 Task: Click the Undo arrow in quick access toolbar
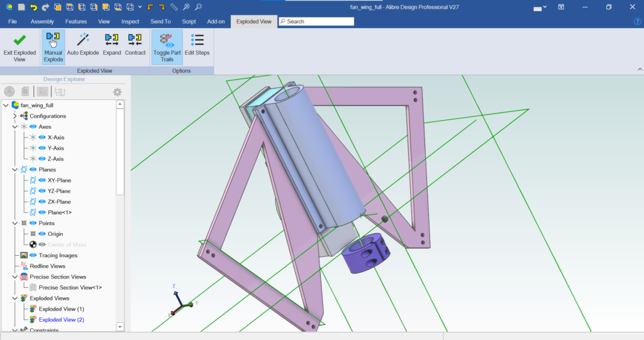tap(33, 7)
